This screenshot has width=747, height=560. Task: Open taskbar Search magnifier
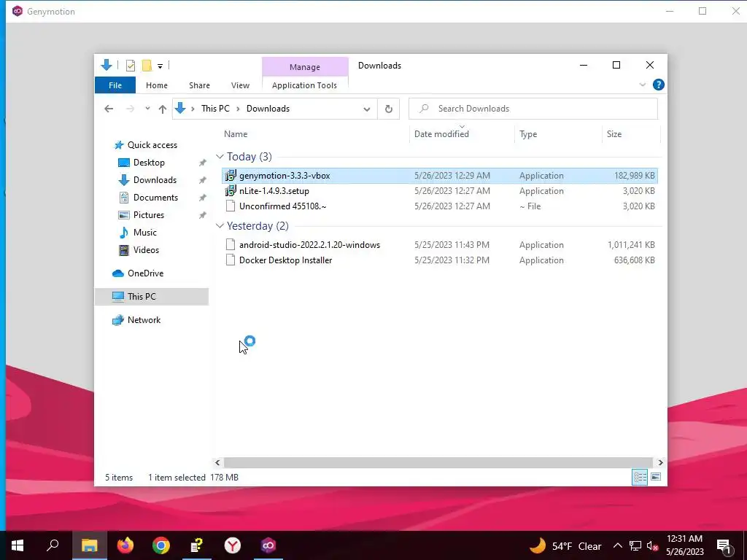coord(53,545)
